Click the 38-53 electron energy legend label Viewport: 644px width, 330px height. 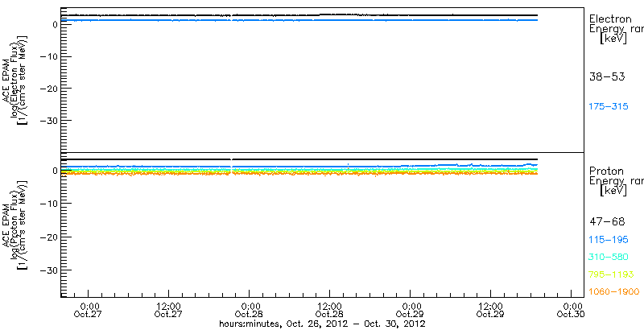(607, 77)
